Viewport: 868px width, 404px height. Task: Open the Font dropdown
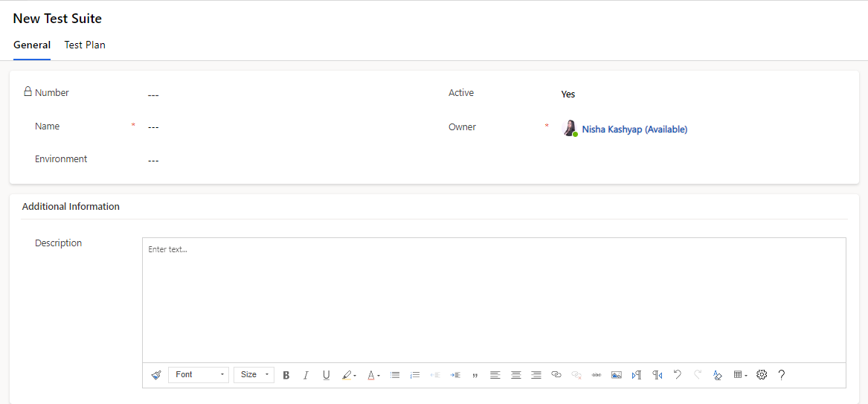point(199,375)
